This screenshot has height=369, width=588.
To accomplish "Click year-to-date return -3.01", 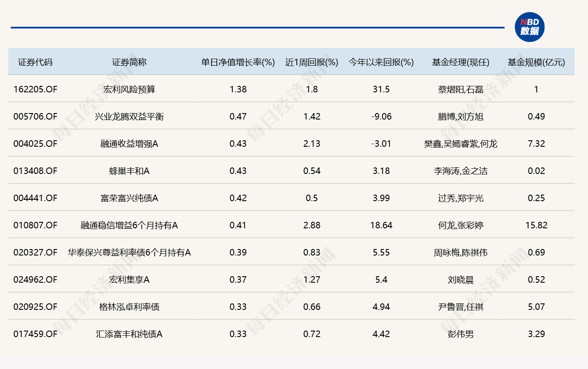I will (381, 144).
